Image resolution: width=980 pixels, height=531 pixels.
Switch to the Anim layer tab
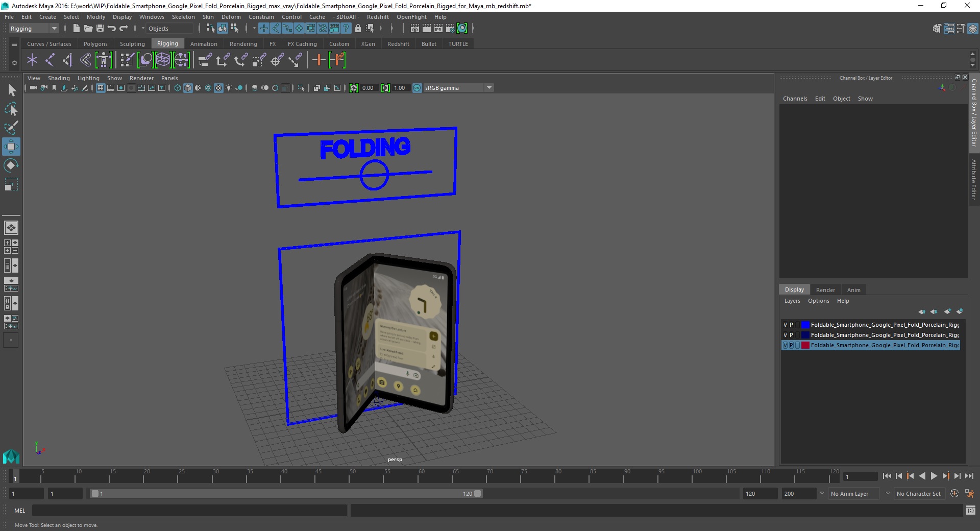tap(853, 289)
